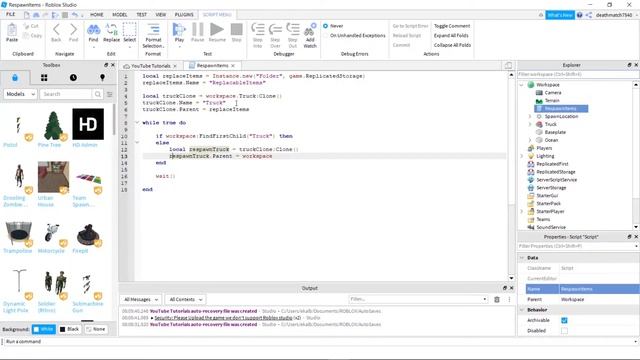Click in the Toolbox search field

(66, 94)
